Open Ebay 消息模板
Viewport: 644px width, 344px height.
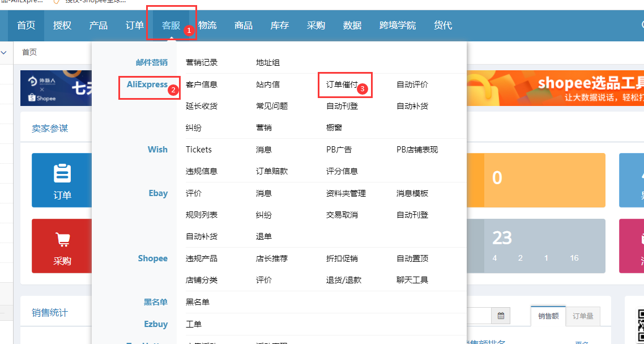[412, 193]
